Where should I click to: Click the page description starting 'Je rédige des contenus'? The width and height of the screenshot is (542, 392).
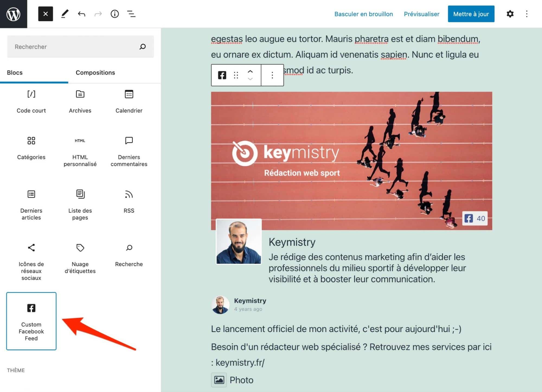367,268
